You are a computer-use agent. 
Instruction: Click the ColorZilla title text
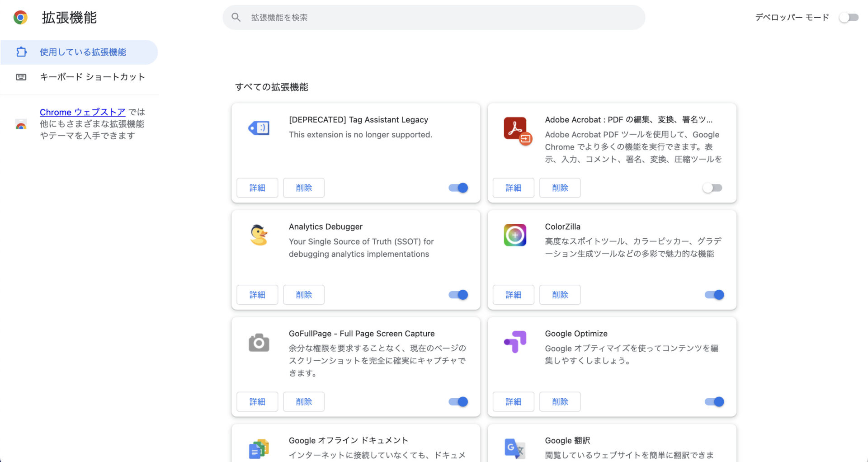tap(563, 226)
